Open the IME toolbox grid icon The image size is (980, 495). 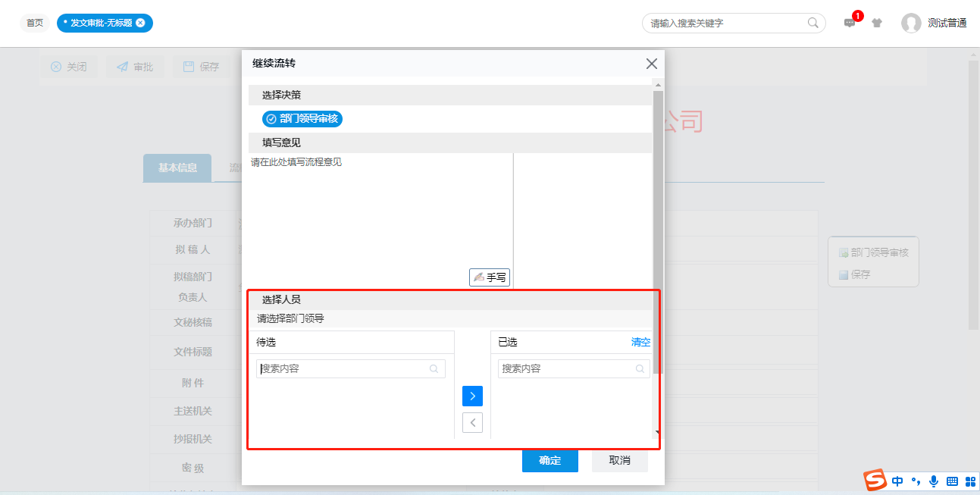(969, 481)
